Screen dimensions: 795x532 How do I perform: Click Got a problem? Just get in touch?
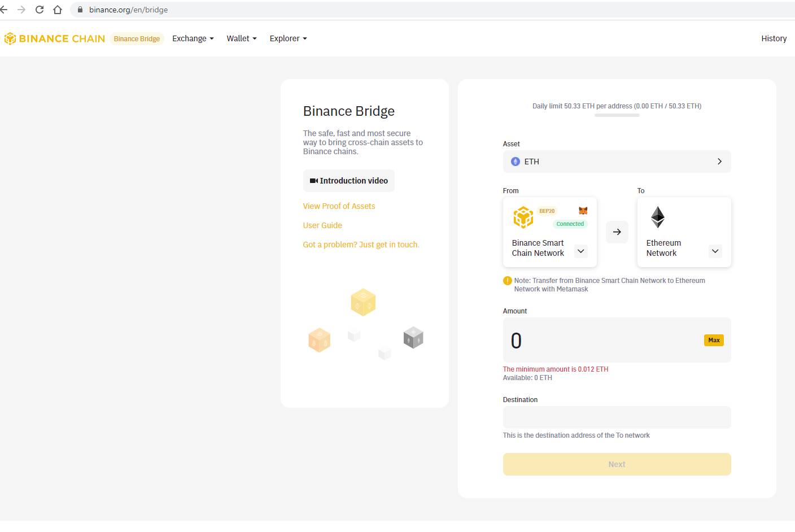click(x=361, y=245)
